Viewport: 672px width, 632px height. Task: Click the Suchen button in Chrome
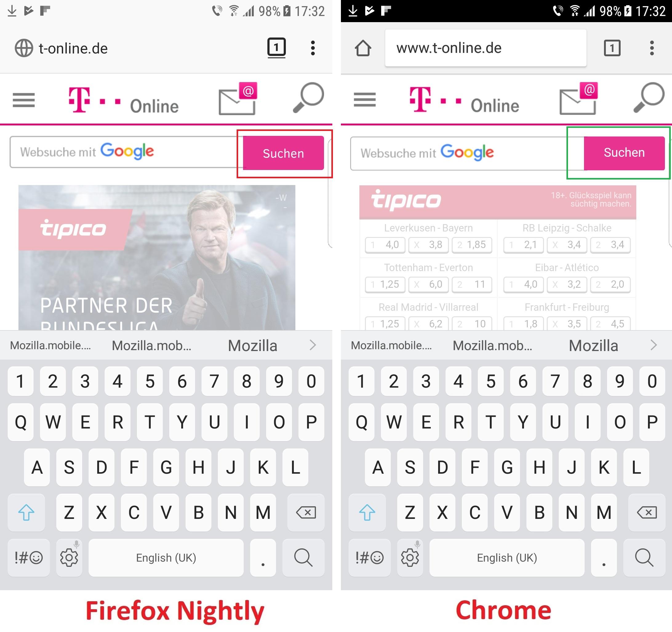pyautogui.click(x=624, y=153)
